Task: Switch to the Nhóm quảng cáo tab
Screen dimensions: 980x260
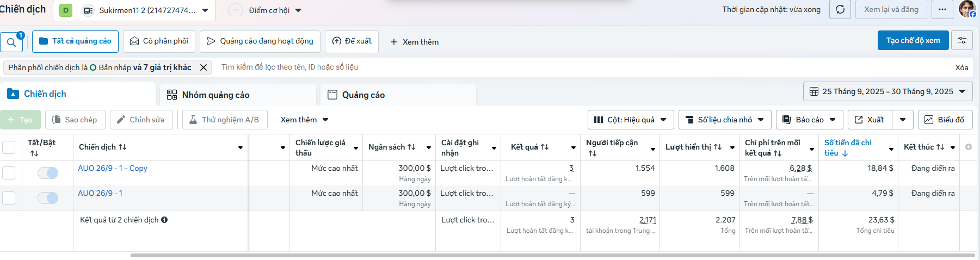Action: [x=215, y=95]
